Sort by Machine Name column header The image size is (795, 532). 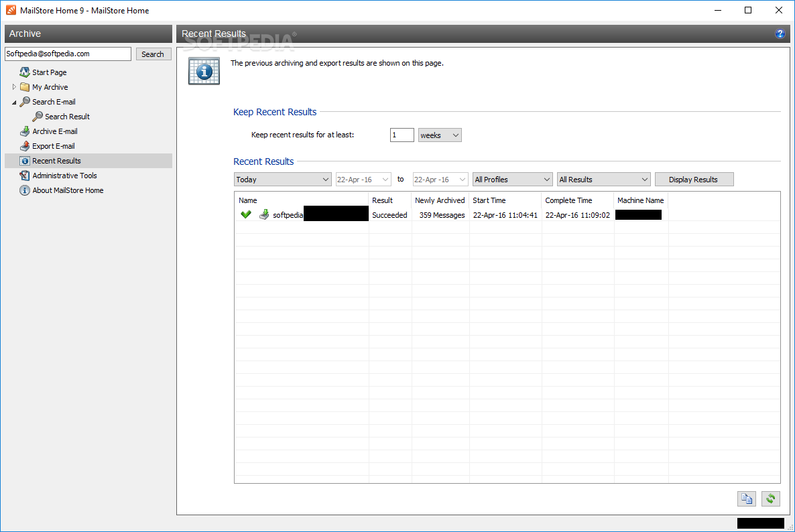coord(641,200)
